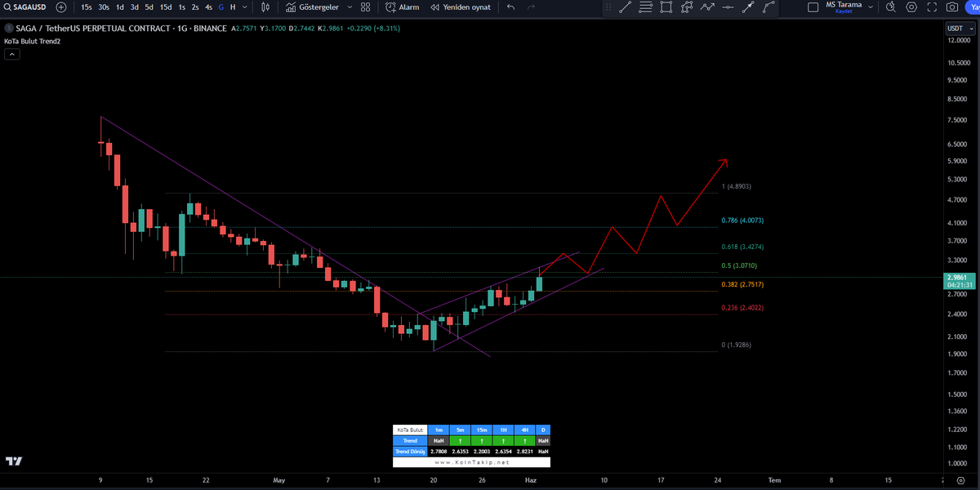980x490 pixels.
Task: Open the MS Tarama layout name
Action: click(x=844, y=7)
